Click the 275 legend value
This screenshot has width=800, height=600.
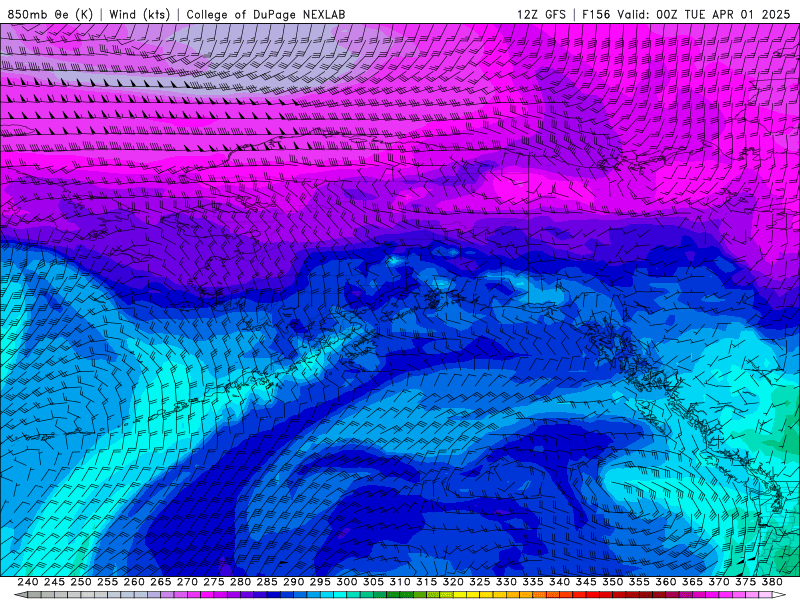point(214,582)
